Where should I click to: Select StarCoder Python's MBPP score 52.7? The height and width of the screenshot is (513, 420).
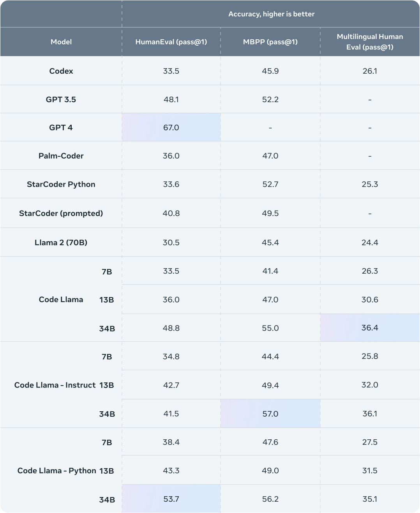[x=270, y=184]
